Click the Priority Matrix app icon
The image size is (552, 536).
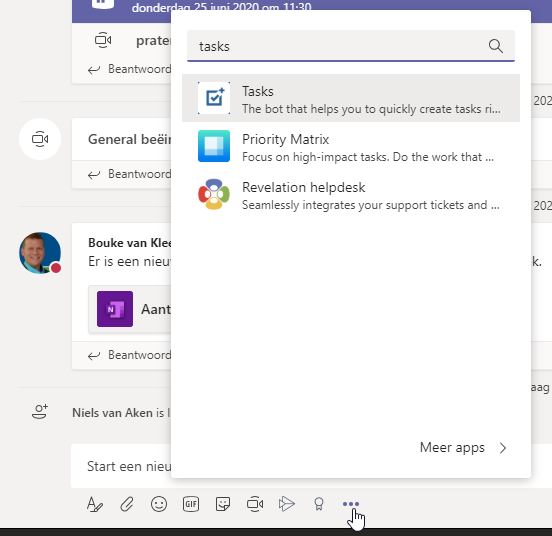coord(214,146)
